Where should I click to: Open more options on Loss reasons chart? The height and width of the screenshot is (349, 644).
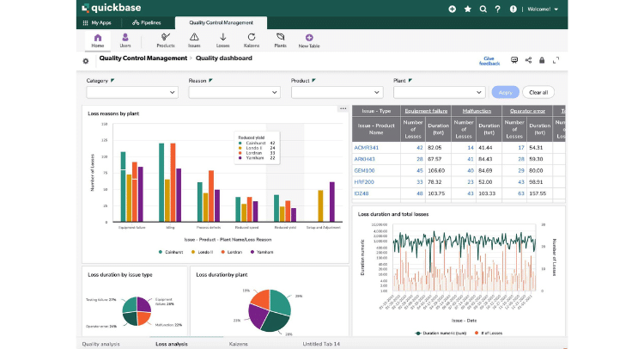click(343, 108)
